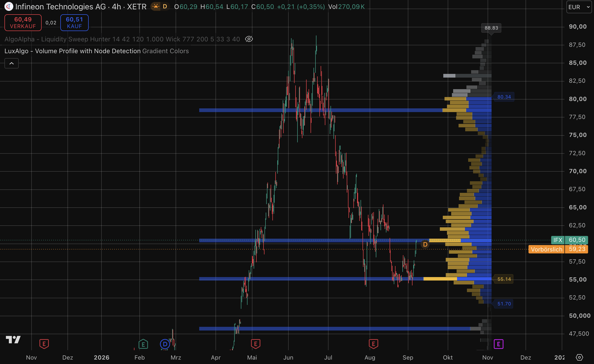Click the high price H60,54
Viewport: 594px width, 364px height.
212,7
